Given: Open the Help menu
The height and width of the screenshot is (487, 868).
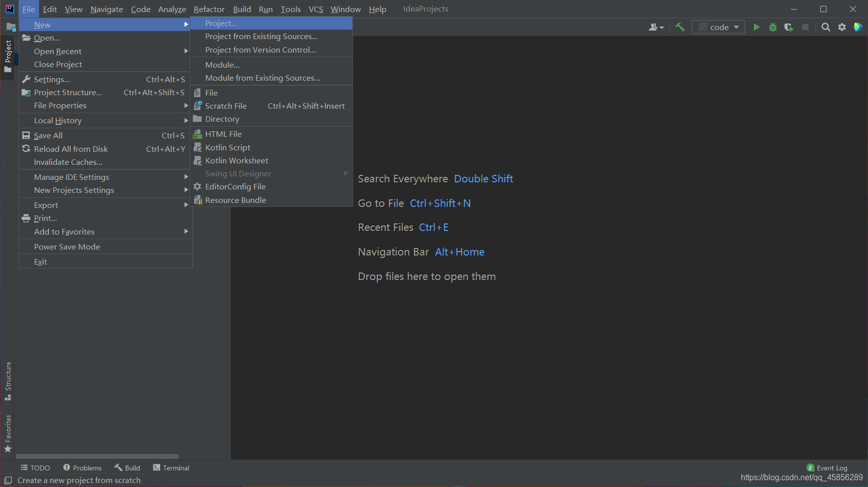Looking at the screenshot, I should coord(377,9).
